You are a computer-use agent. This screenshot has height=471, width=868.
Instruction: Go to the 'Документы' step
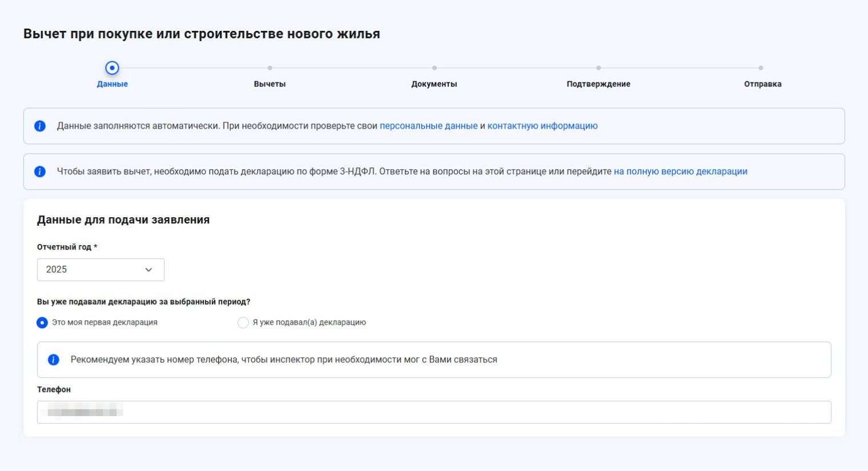click(434, 84)
